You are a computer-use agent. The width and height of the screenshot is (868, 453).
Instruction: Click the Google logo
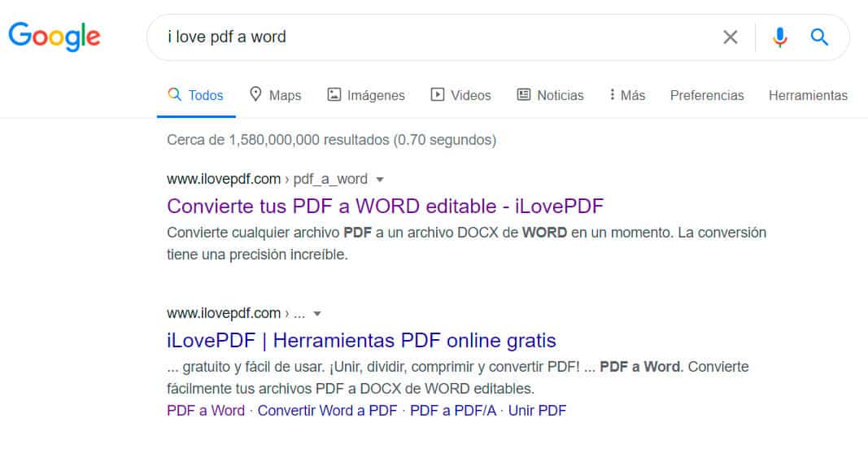(x=55, y=37)
